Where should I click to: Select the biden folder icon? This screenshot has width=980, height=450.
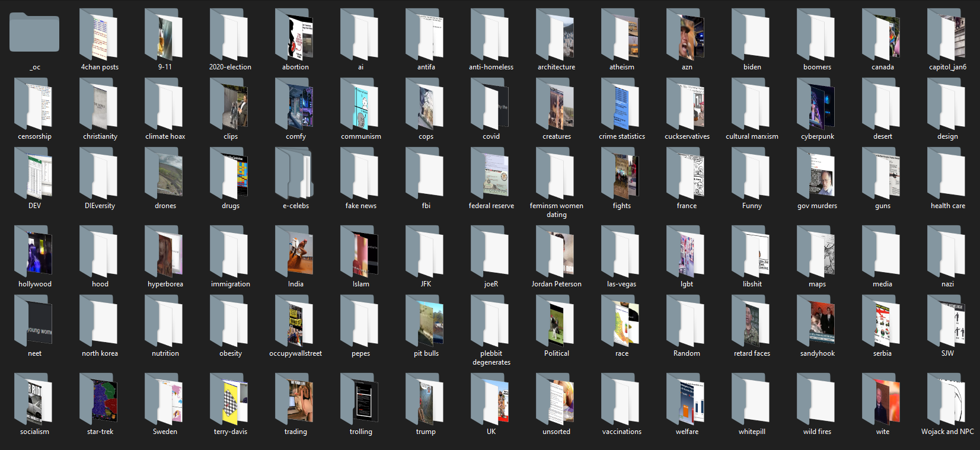pos(751,34)
